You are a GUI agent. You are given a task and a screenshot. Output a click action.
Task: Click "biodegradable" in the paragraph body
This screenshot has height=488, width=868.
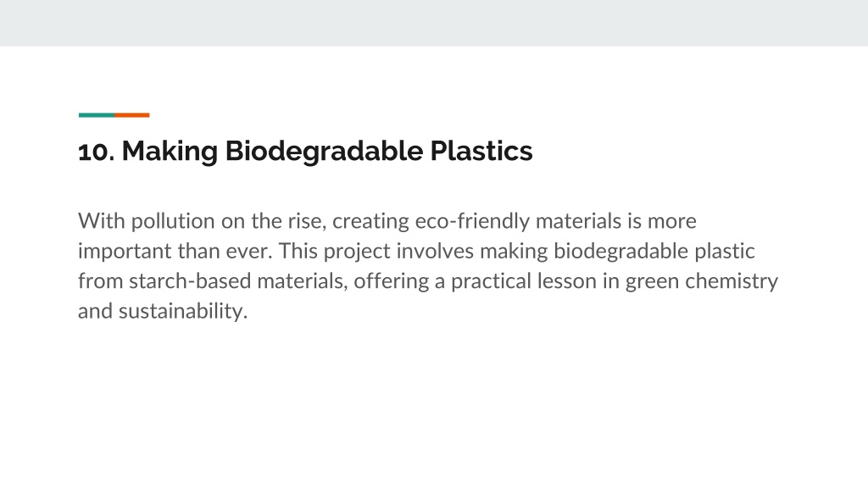[x=620, y=251]
